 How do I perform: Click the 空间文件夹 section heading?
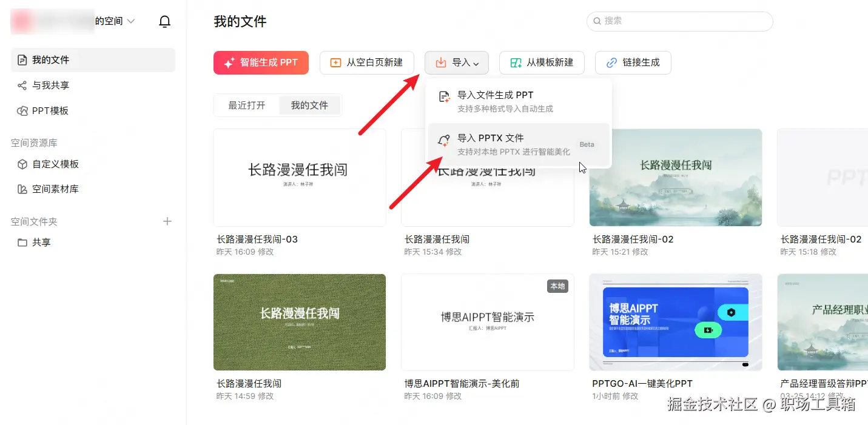point(34,222)
